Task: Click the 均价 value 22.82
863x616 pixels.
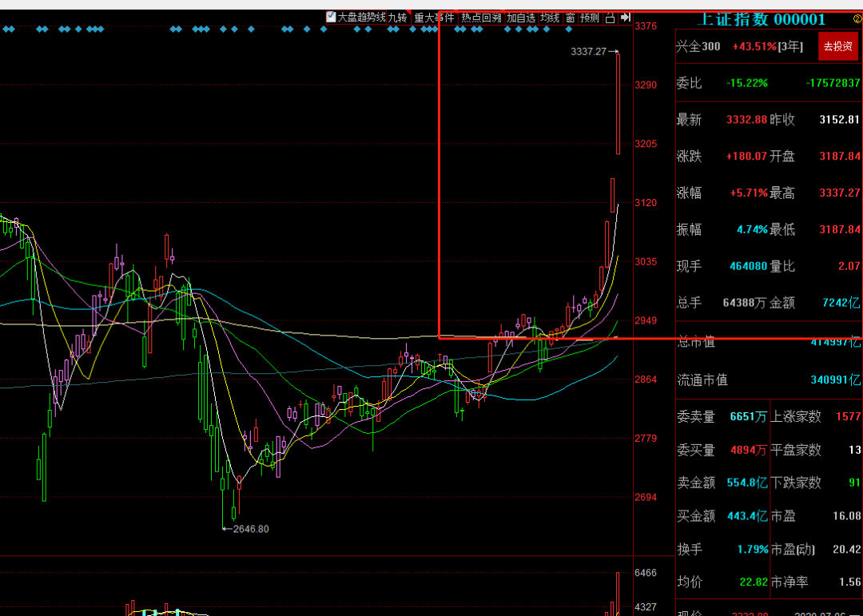Action: 754,582
